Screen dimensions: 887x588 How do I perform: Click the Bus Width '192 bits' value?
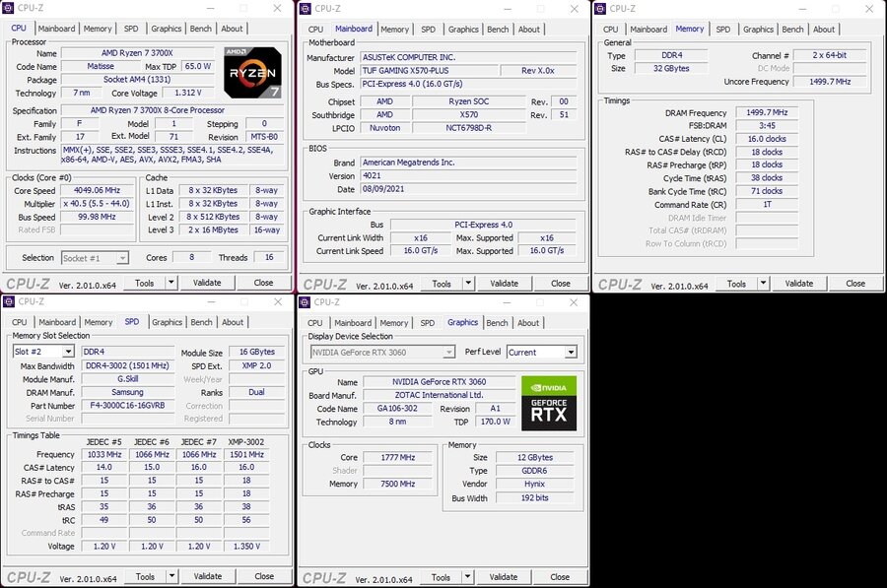534,498
